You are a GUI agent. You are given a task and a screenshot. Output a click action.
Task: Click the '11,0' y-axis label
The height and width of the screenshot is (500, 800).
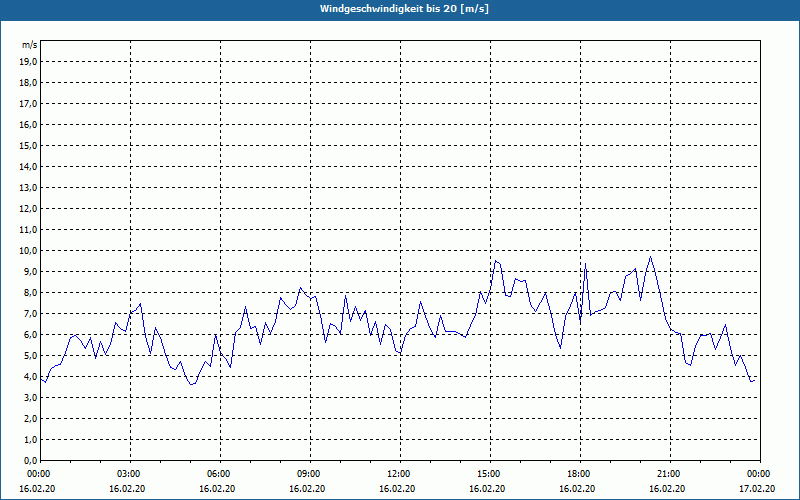click(29, 230)
